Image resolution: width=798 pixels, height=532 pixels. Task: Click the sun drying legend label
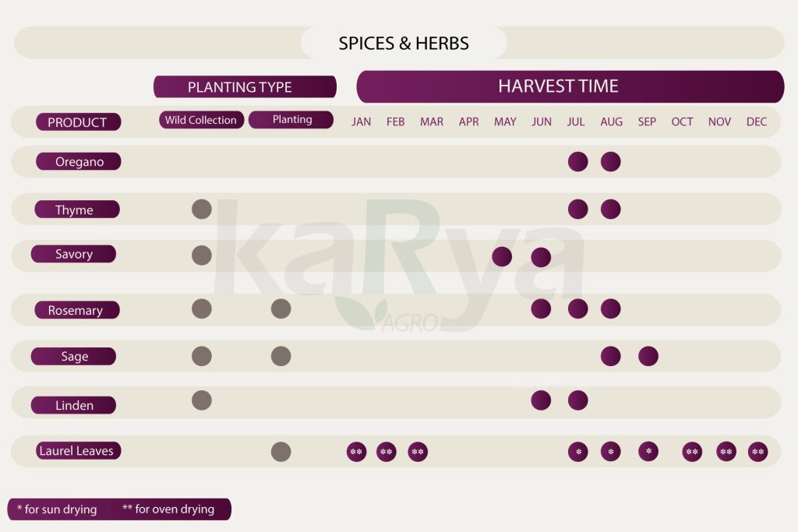(57, 509)
